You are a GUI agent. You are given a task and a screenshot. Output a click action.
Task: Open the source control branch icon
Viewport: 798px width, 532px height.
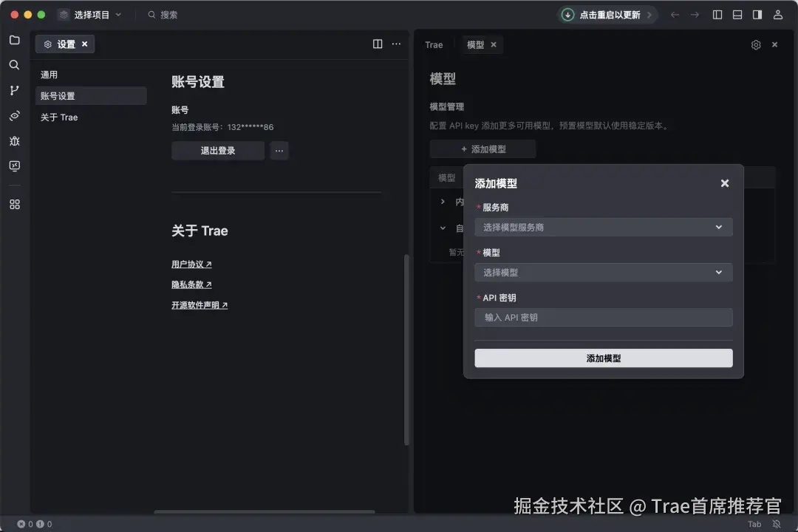pos(15,90)
